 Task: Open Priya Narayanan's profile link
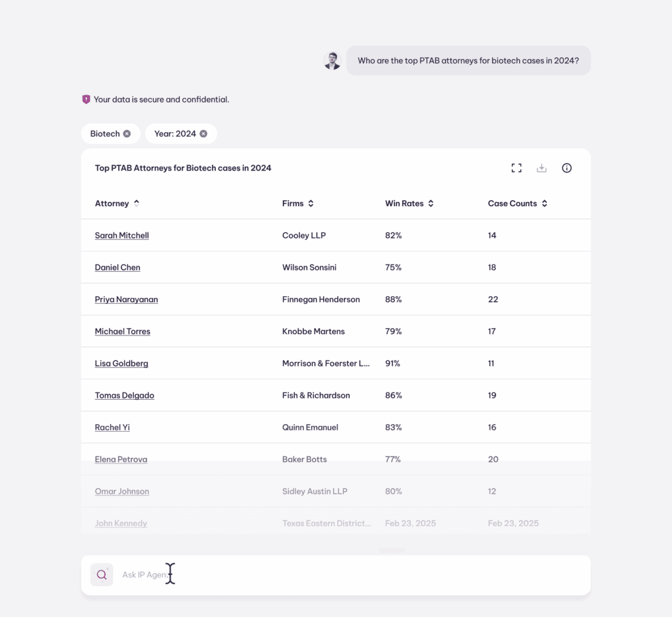(126, 299)
